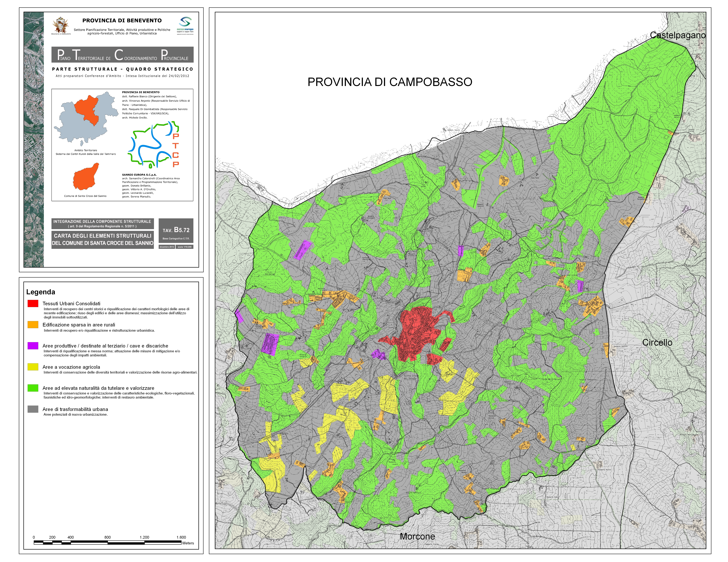
Task: Click 'INTEGRAZIONE DELLA COMPONENTE STRUTTURALE' box
Action: (102, 224)
